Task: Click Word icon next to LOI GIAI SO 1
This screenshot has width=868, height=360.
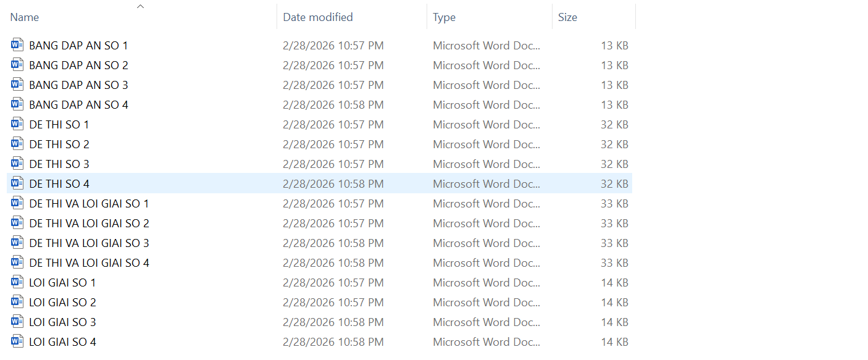Action: [x=17, y=282]
